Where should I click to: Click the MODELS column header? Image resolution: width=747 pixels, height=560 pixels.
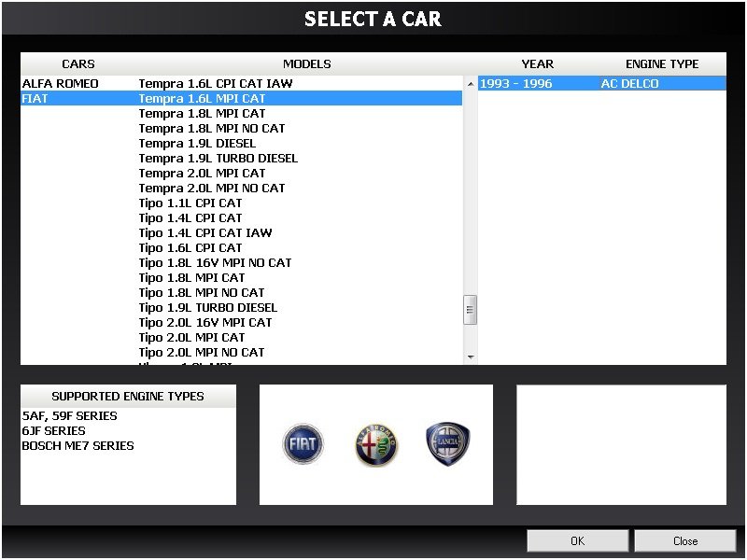[x=307, y=63]
